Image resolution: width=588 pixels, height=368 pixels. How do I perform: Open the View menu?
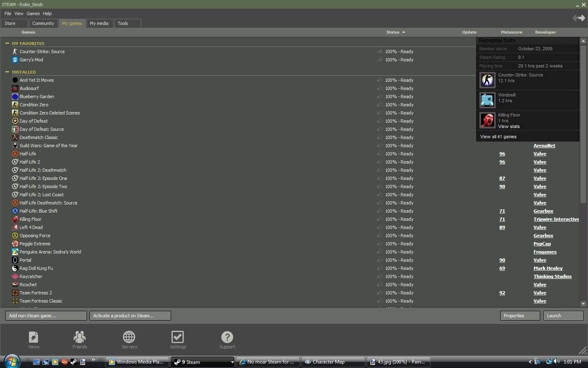tap(19, 13)
